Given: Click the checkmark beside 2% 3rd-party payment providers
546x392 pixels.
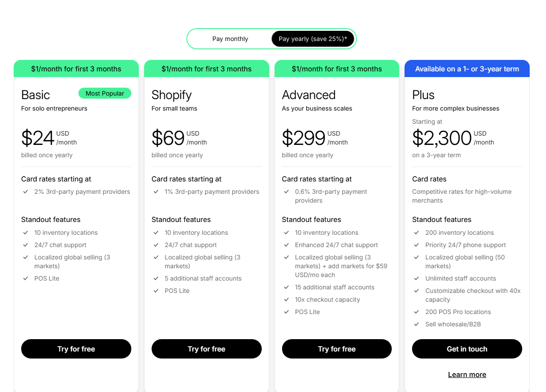Looking at the screenshot, I should tap(26, 192).
